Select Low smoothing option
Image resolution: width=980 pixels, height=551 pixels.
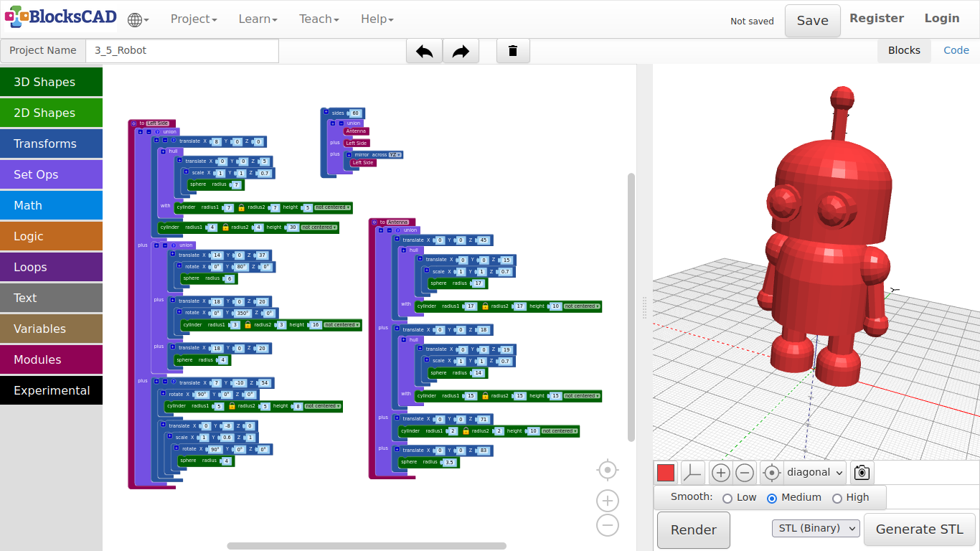[x=727, y=498]
